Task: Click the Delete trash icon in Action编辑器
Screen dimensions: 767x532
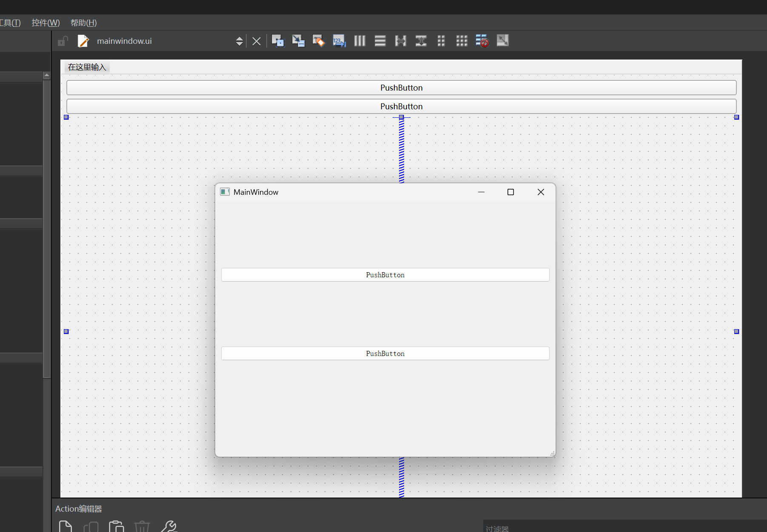Action: click(x=142, y=526)
